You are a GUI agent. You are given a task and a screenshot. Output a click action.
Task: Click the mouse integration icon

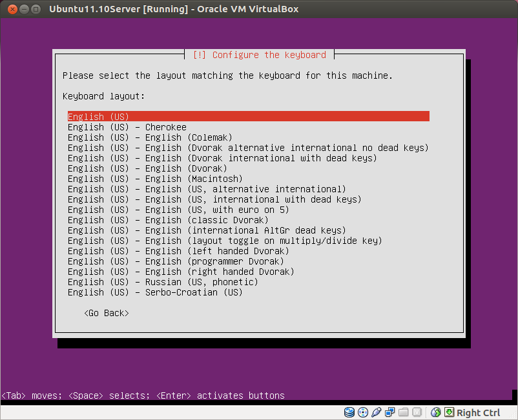point(448,412)
